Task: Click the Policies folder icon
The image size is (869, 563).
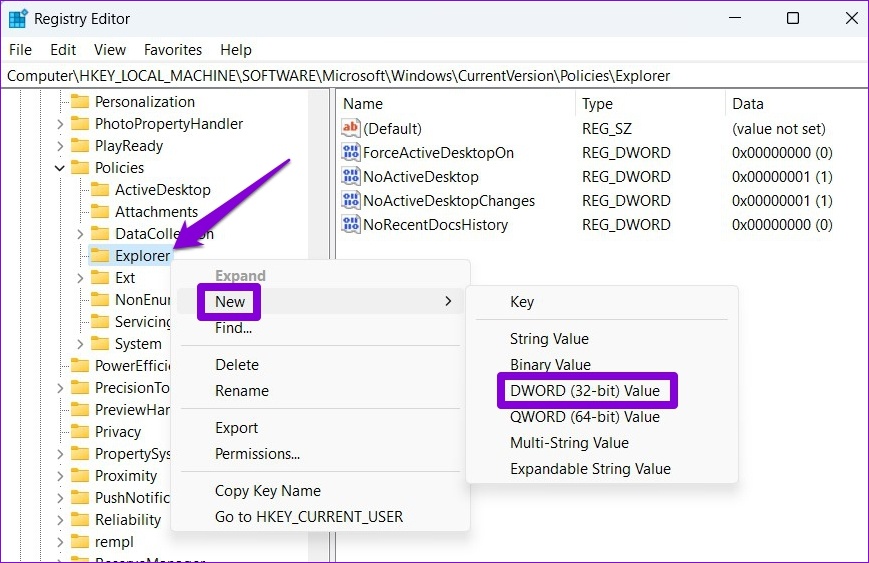Action: click(80, 168)
